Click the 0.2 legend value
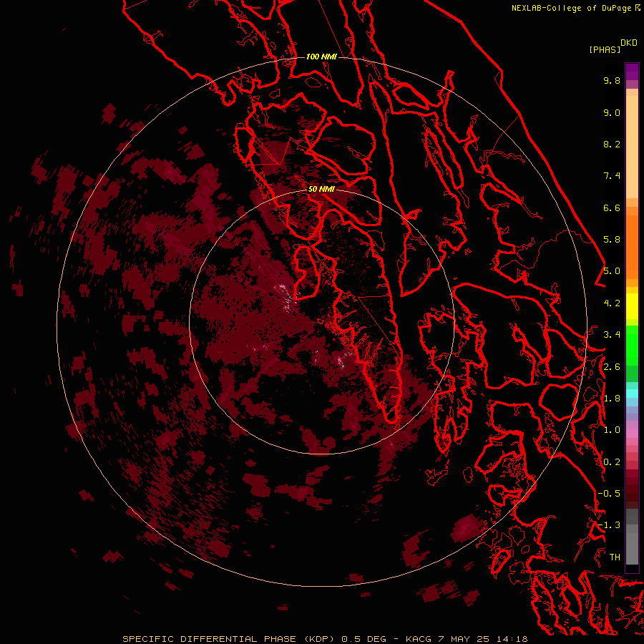 tap(612, 462)
